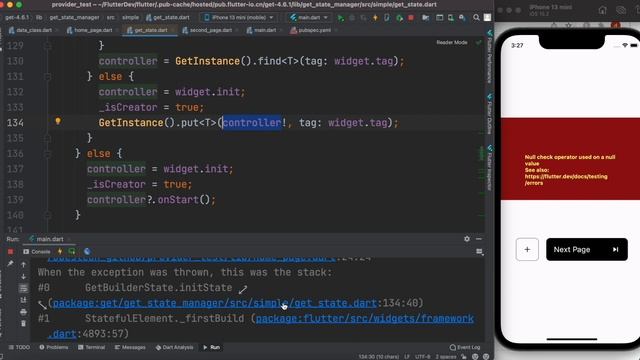Screen dimensions: 640x360
Task: Click highlighted controller word on line 134
Action: click(252, 123)
